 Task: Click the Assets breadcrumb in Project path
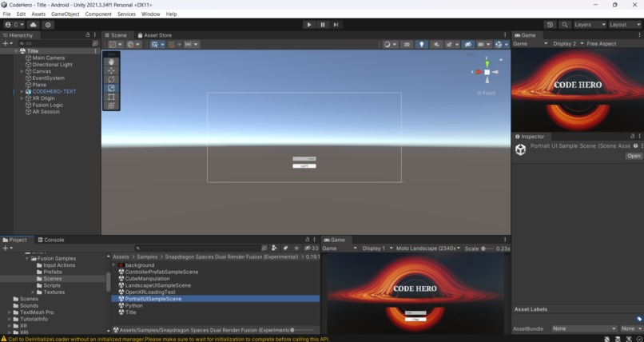point(121,256)
